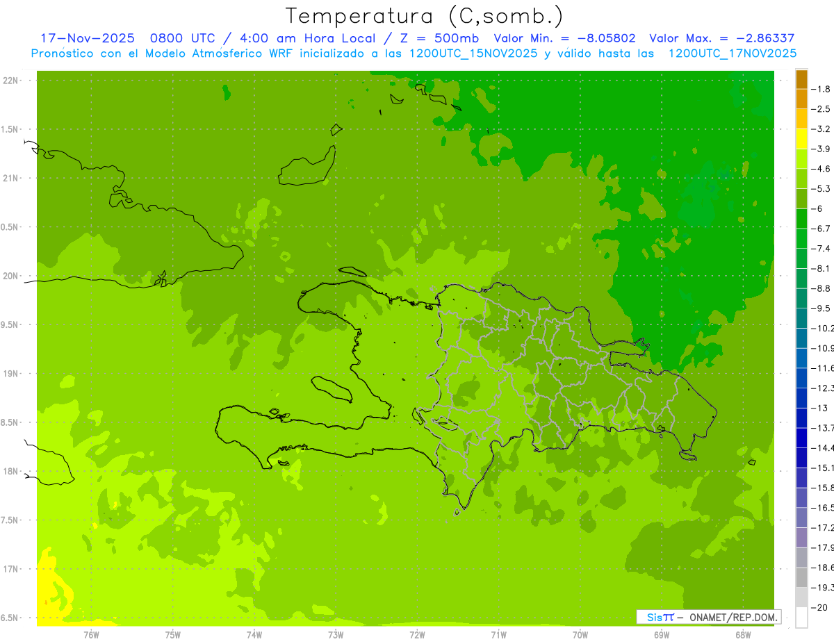Pick the teal swatch between -9.5 and -10.2
Viewport: 834px width, 644px height.
coord(801,318)
